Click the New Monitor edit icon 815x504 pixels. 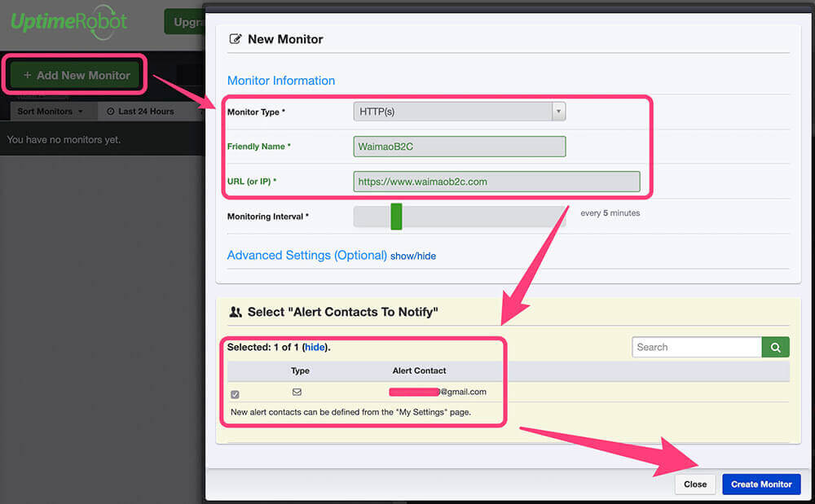tap(236, 39)
